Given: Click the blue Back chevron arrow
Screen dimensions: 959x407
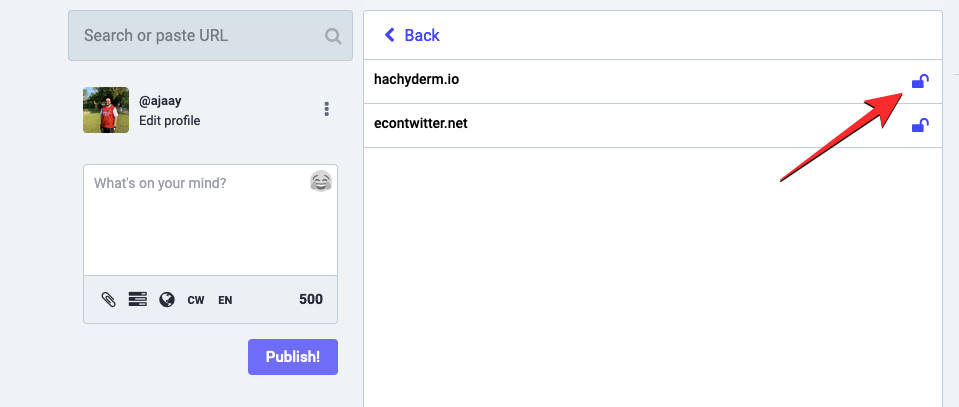Looking at the screenshot, I should click(389, 35).
